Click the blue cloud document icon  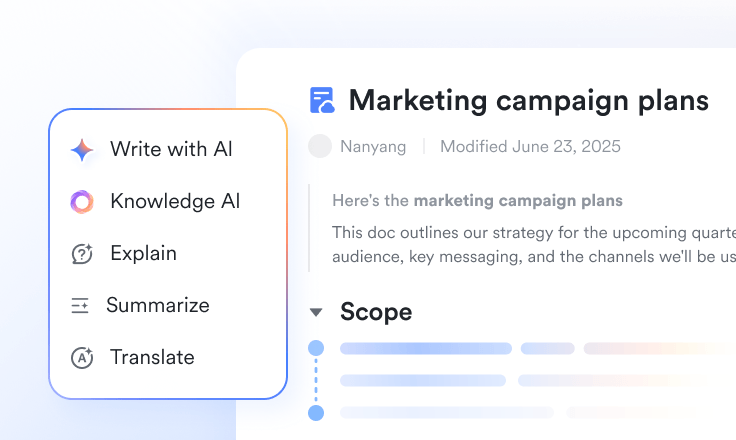322,100
